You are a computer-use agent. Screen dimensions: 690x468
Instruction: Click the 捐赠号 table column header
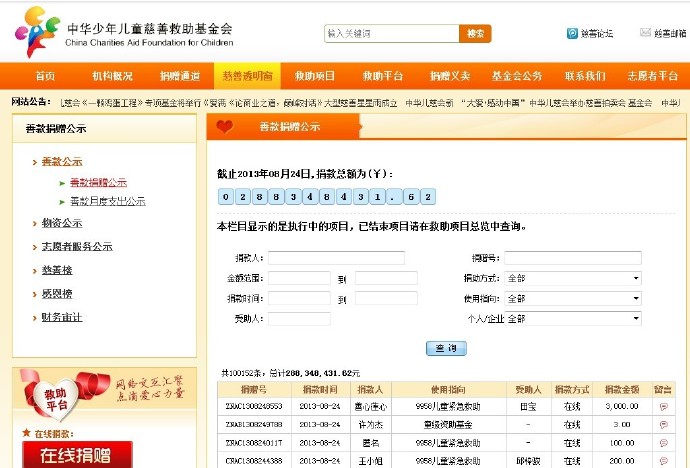pos(254,389)
